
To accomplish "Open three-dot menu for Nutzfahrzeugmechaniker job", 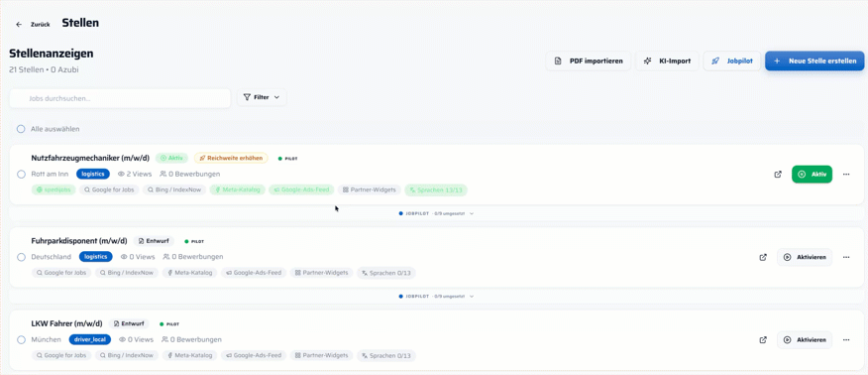I will point(846,174).
